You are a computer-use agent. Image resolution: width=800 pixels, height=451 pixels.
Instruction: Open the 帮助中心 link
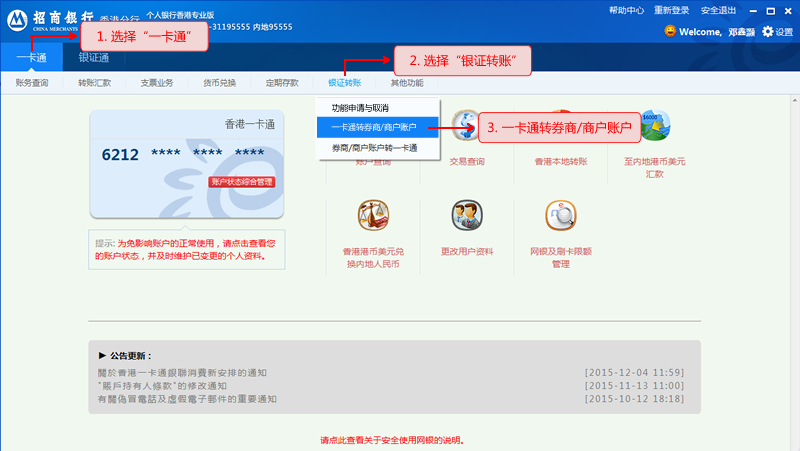click(627, 10)
